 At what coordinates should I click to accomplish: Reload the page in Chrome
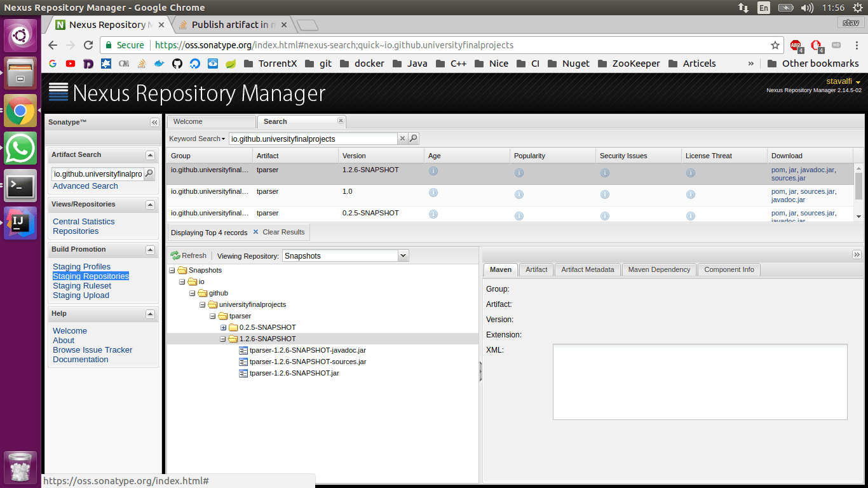pos(88,45)
